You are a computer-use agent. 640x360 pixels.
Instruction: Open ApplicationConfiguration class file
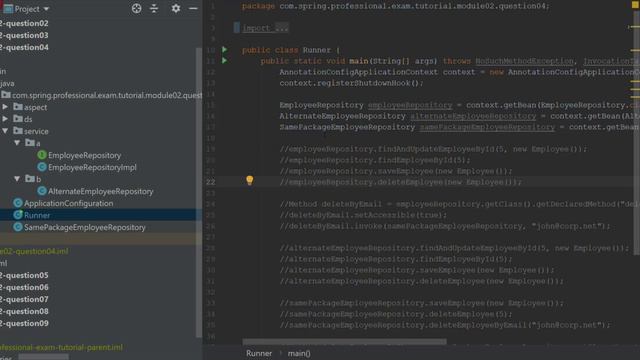[x=69, y=203]
